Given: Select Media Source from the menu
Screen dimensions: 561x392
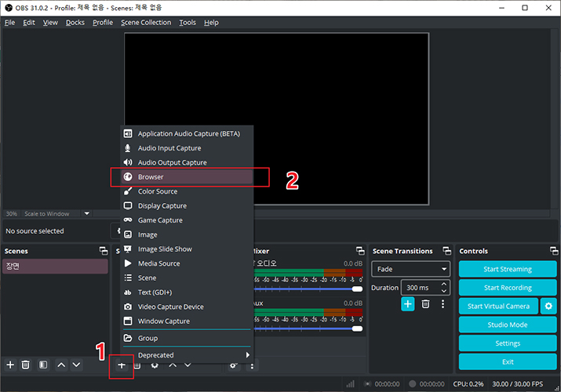Looking at the screenshot, I should click(187, 263).
